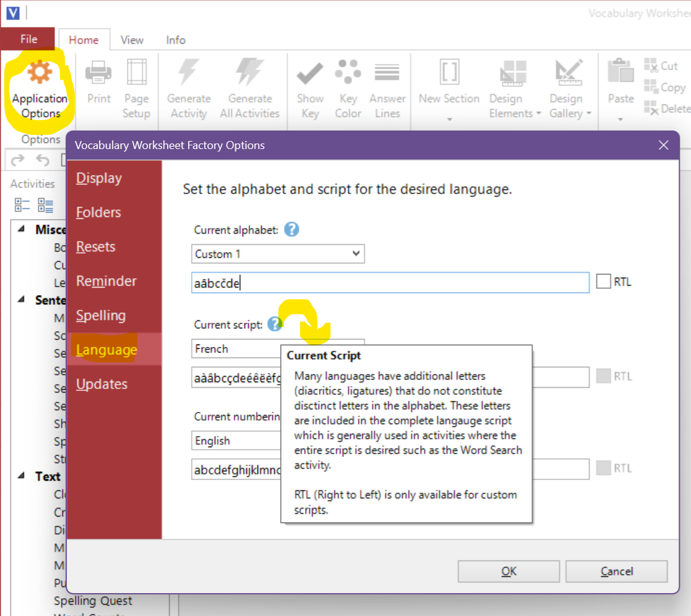Click the Delete icon
The width and height of the screenshot is (691, 616).
coord(651,108)
